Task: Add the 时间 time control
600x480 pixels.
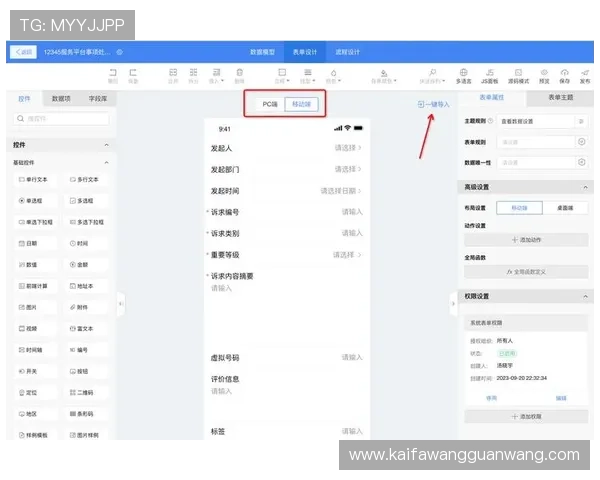Action: click(86, 243)
